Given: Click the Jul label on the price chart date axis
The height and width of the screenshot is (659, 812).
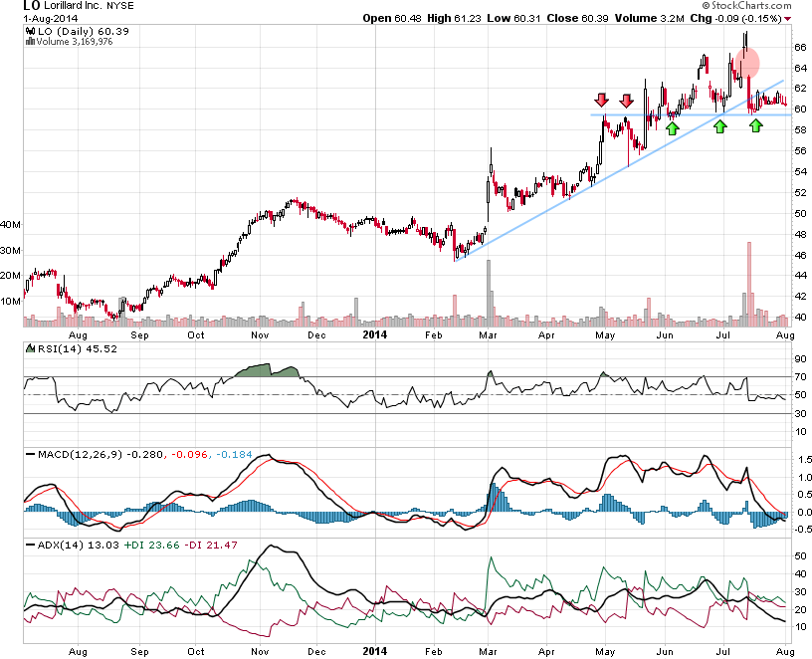Looking at the screenshot, I should pos(722,335).
